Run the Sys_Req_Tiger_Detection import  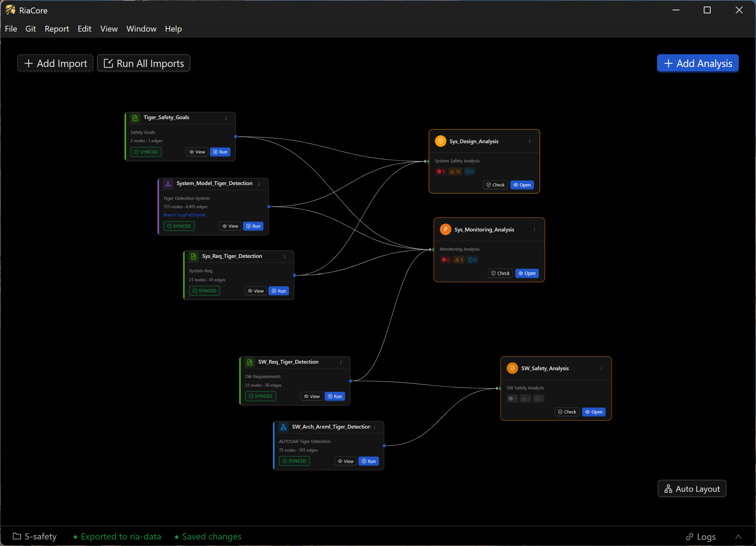click(x=279, y=291)
